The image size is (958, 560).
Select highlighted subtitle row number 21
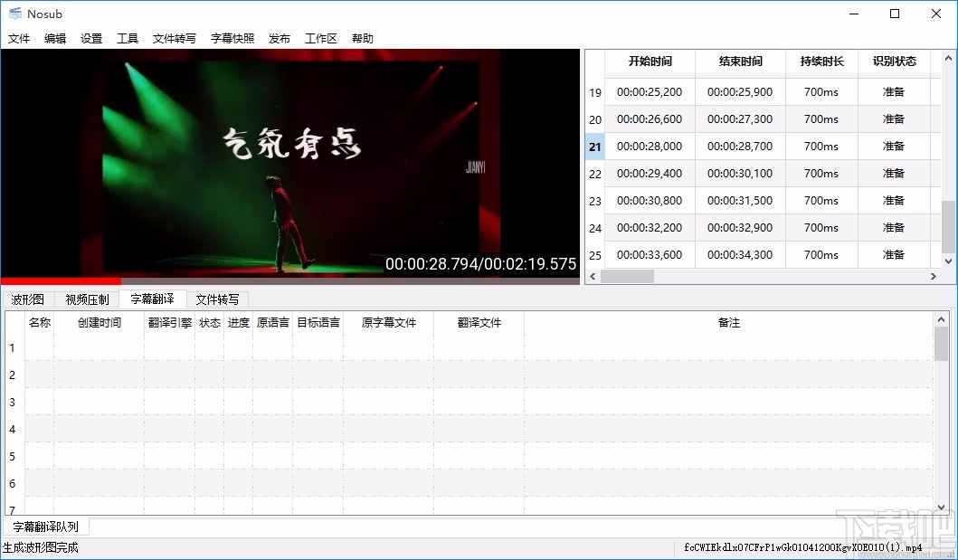(x=595, y=147)
